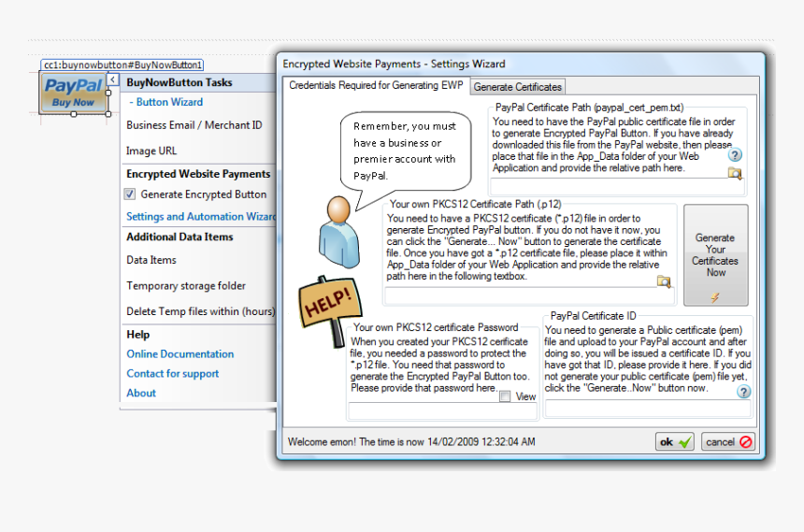The image size is (804, 532).
Task: Click the PayPal Buy Now button control
Action: point(73,93)
